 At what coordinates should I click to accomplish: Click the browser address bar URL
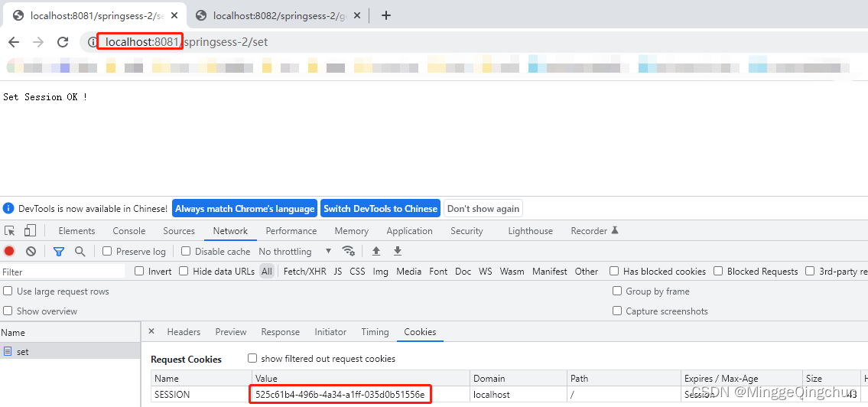point(187,41)
